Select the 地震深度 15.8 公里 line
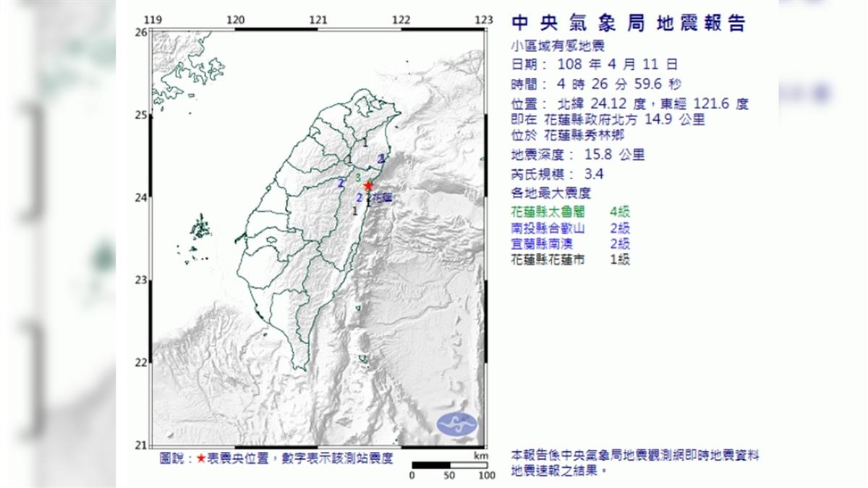Image resolution: width=868 pixels, height=488 pixels. [x=577, y=155]
